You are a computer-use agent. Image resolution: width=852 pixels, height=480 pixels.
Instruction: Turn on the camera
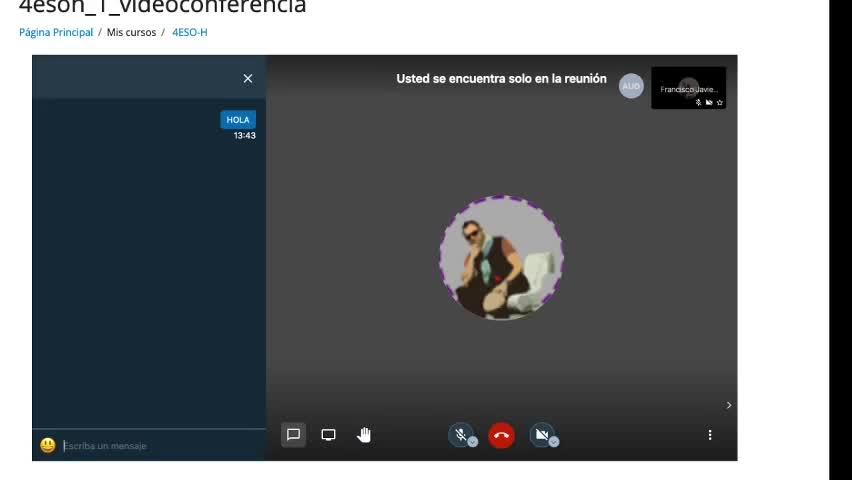point(542,435)
